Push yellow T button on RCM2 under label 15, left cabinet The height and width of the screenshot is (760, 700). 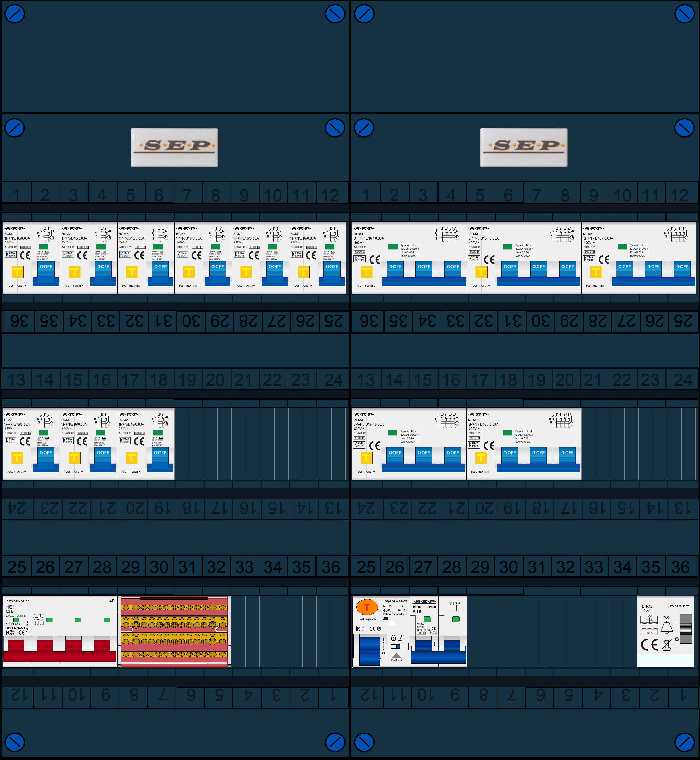75,458
